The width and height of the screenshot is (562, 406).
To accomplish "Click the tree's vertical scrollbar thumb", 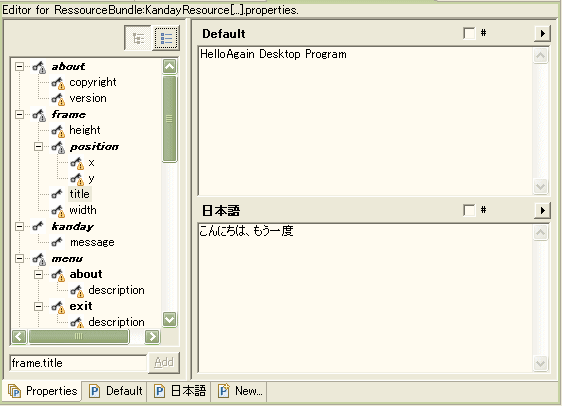I will 169,119.
